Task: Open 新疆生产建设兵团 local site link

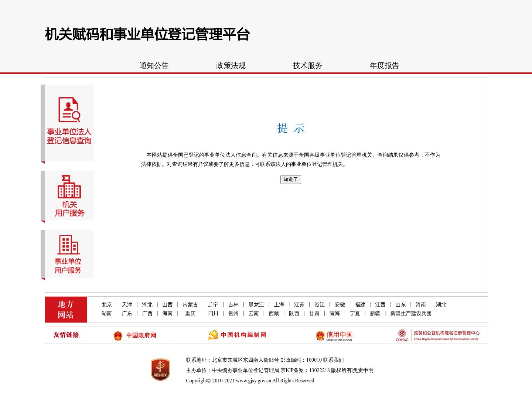Action: pos(411,314)
